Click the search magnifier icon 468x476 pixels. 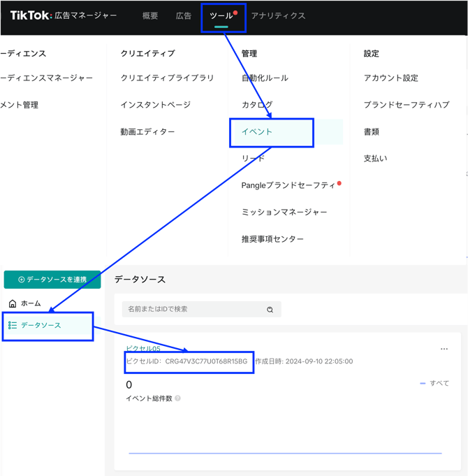click(x=270, y=310)
